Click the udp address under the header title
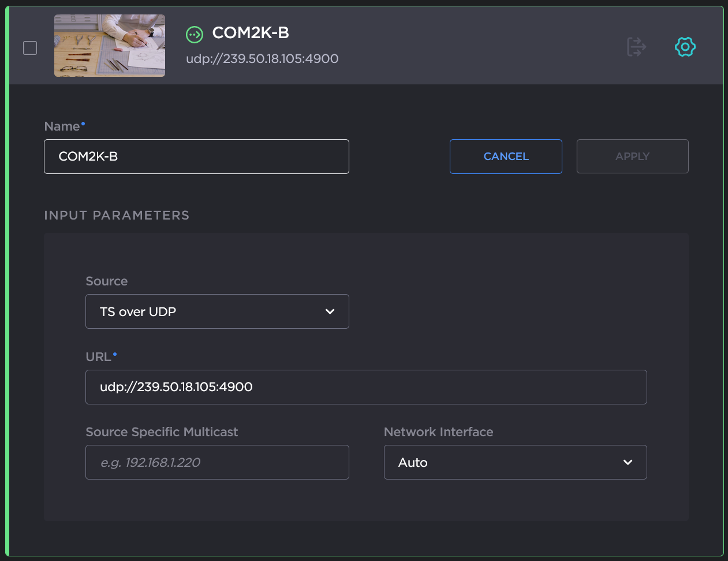This screenshot has width=728, height=561. coord(262,59)
